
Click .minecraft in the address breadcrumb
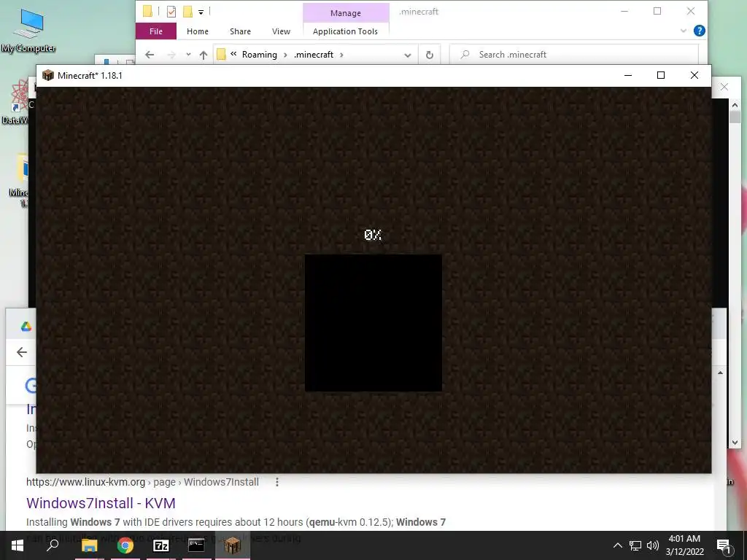point(314,55)
